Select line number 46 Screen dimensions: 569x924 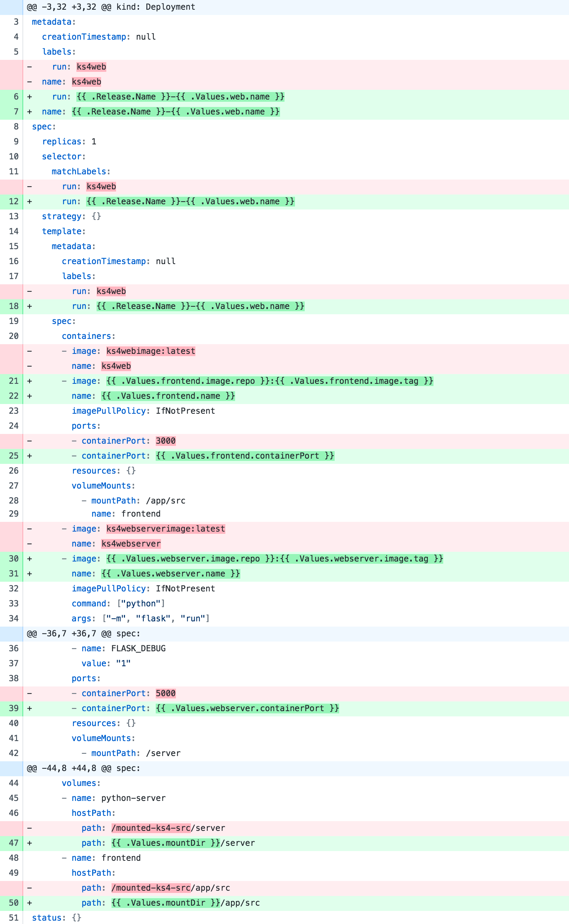pos(13,813)
